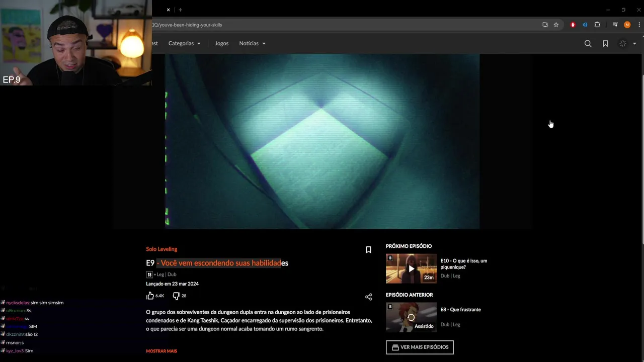The image size is (644, 362).
Task: Click the PRÓXIMO EPISÓDIO heading
Action: click(x=409, y=246)
